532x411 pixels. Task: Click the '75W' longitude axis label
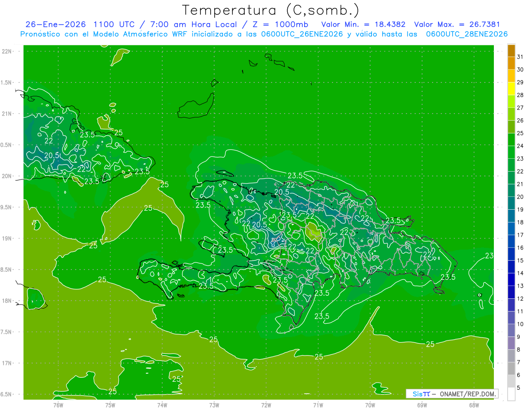click(x=110, y=405)
